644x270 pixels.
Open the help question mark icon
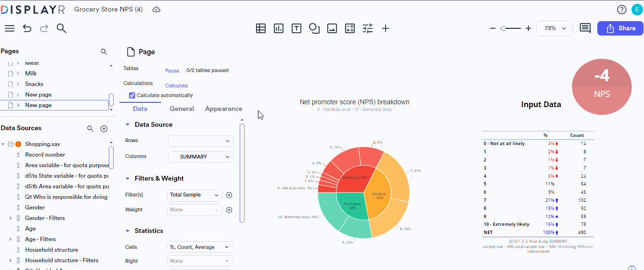point(622,10)
